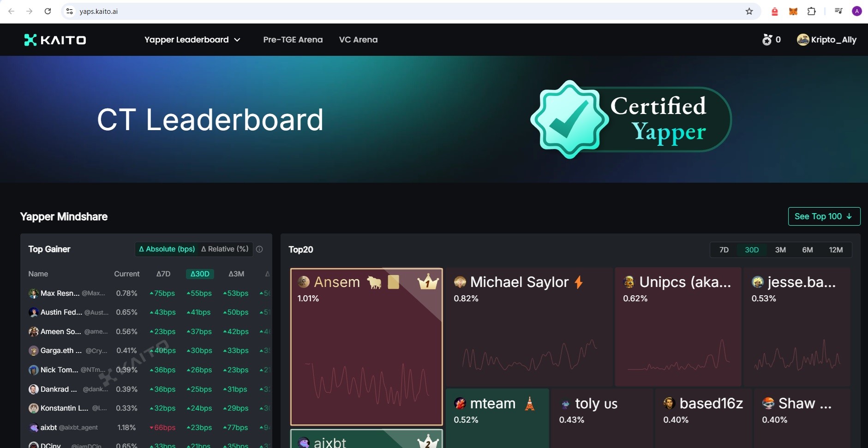The height and width of the screenshot is (448, 868).
Task: Click the Kripto_Ally profile avatar
Action: tap(803, 40)
